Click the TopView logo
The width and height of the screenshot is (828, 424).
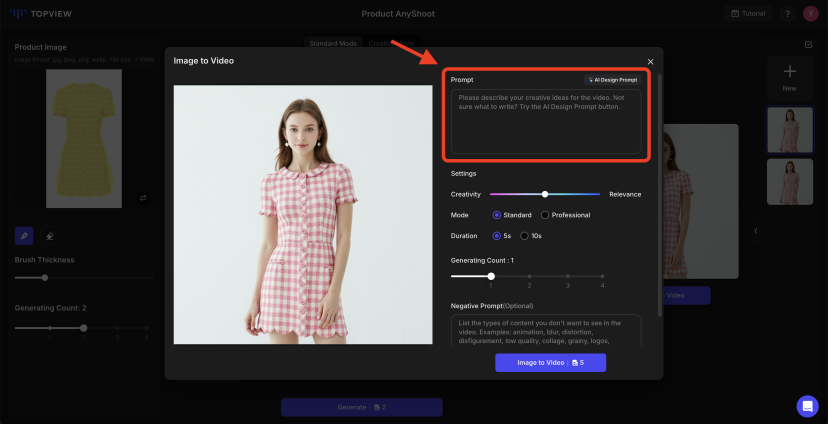click(40, 14)
